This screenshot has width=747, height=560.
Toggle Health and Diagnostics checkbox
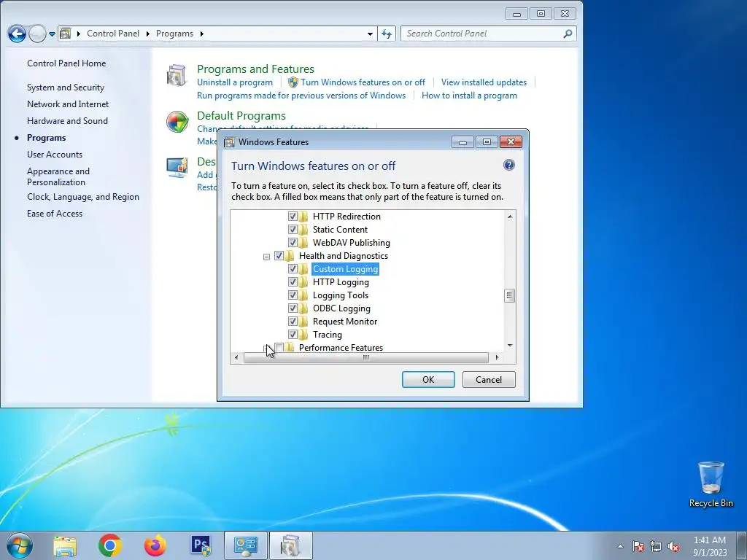point(279,256)
